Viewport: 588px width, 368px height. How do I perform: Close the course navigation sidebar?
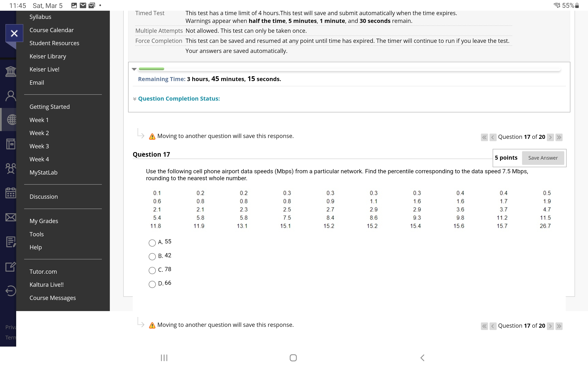[14, 33]
